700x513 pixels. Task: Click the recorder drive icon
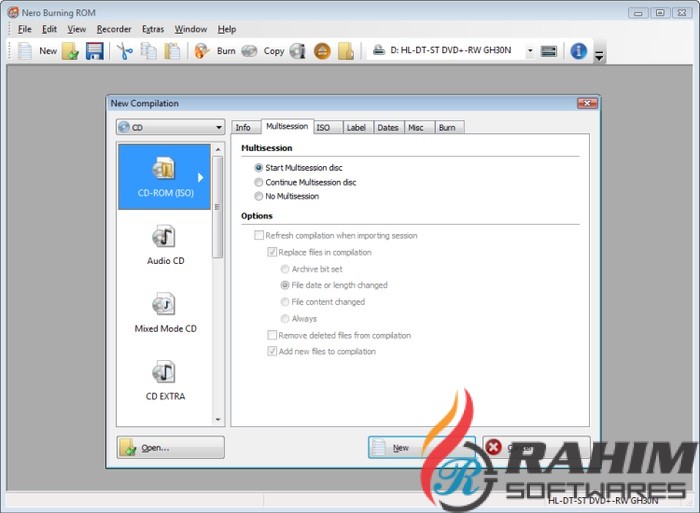379,50
